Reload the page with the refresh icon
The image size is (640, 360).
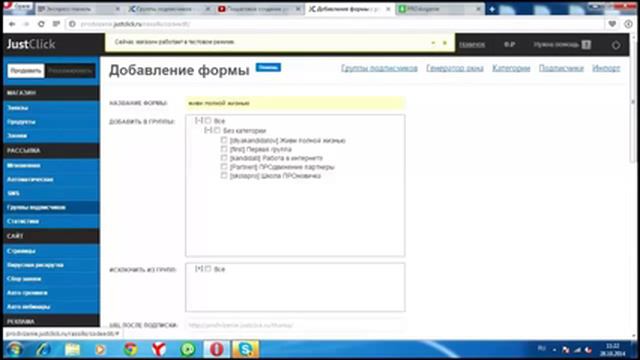[x=41, y=24]
